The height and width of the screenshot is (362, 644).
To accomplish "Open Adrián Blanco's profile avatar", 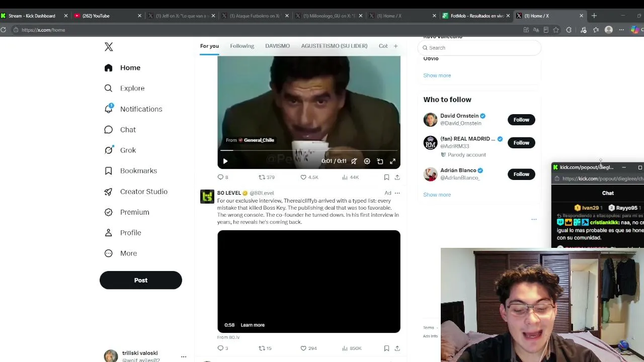I will pos(430,174).
